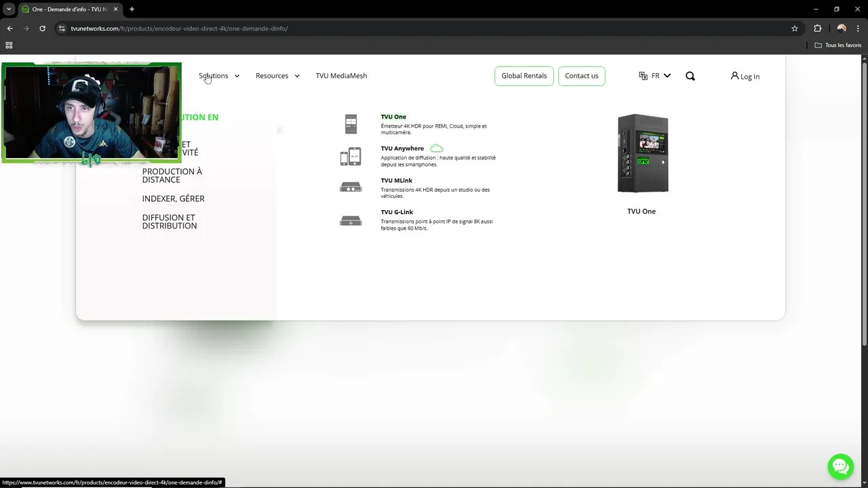The image size is (868, 488).
Task: Close the One - Demande d'info tab
Action: (115, 9)
